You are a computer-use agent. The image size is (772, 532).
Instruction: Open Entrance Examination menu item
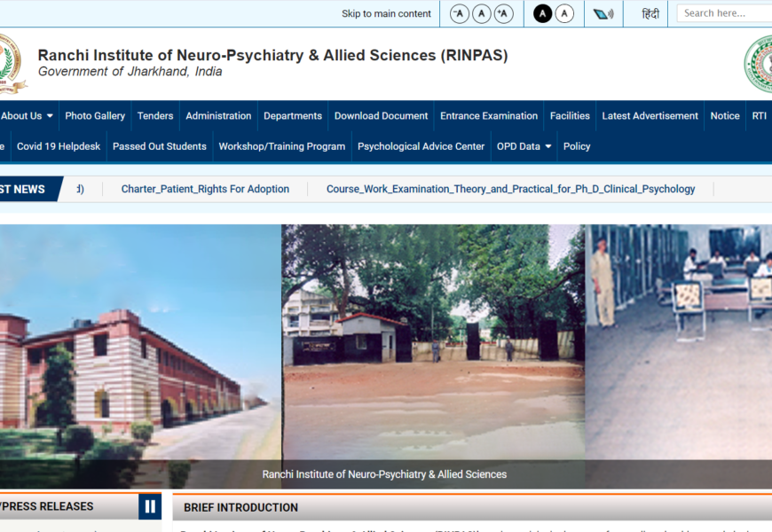[489, 115]
